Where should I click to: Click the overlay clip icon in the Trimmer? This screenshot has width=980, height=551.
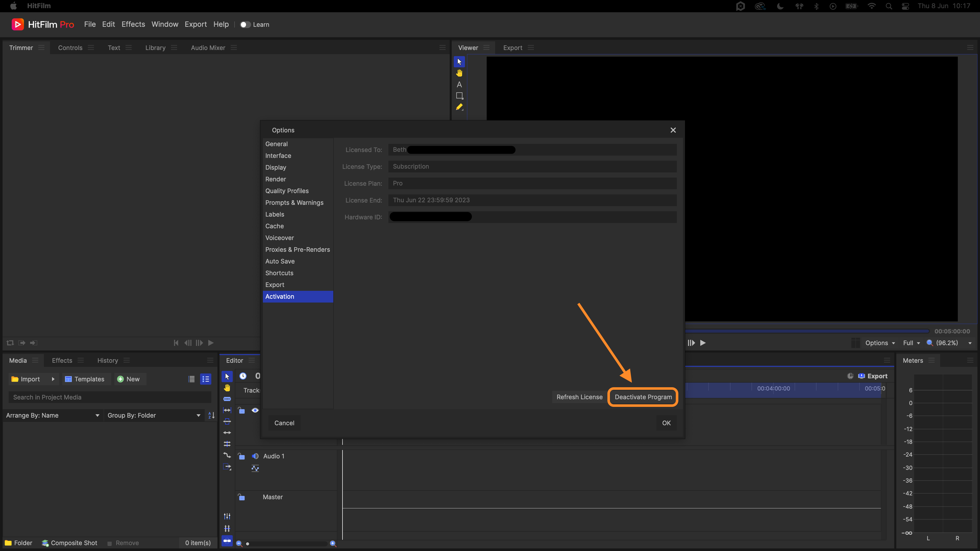[x=33, y=343]
